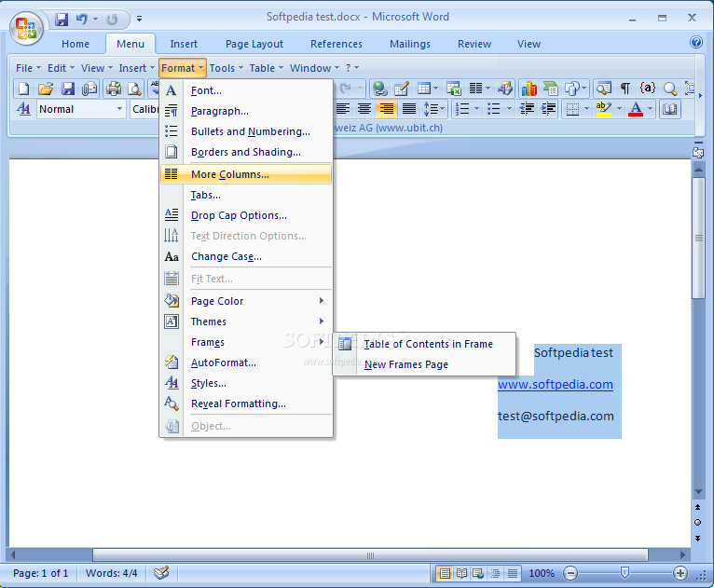Switch to Outline view
Viewport: 714px width, 588px height.
click(496, 573)
